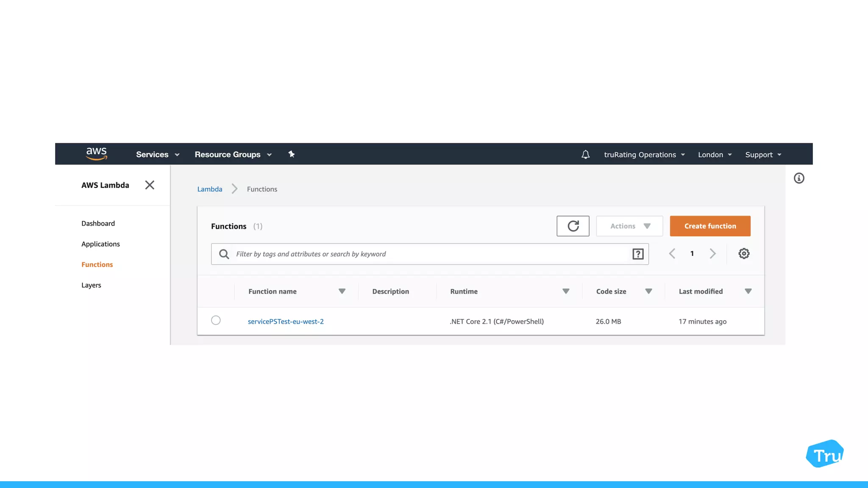Go to Layers in sidebar
Viewport: 868px width, 488px height.
click(x=91, y=285)
